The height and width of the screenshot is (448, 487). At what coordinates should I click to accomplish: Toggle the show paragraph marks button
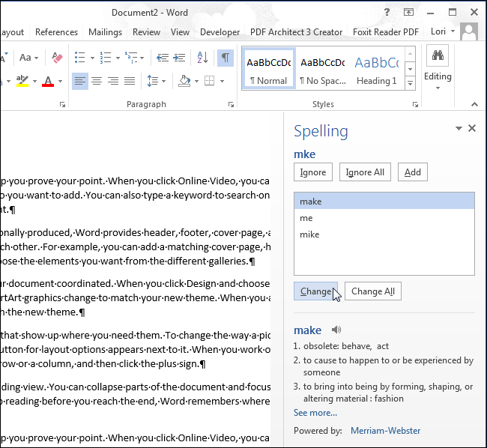(x=225, y=58)
